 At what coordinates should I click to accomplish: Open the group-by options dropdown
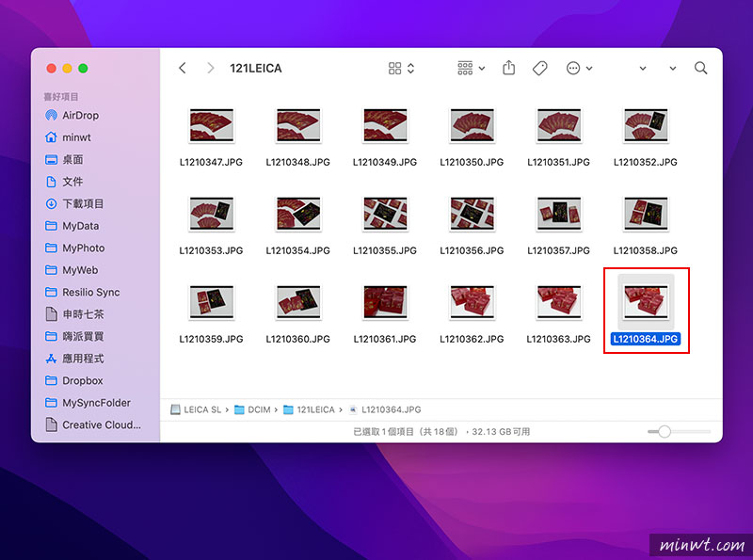[472, 68]
